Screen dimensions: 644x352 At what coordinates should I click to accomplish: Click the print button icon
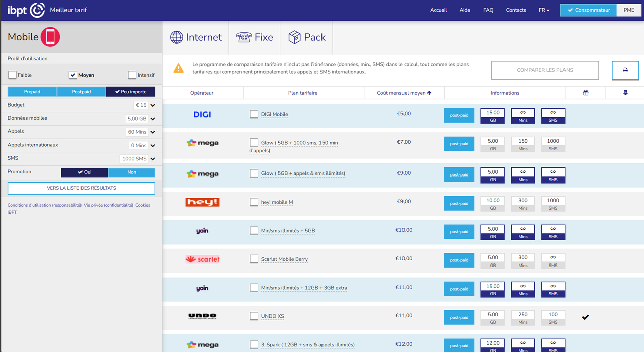[x=625, y=70]
